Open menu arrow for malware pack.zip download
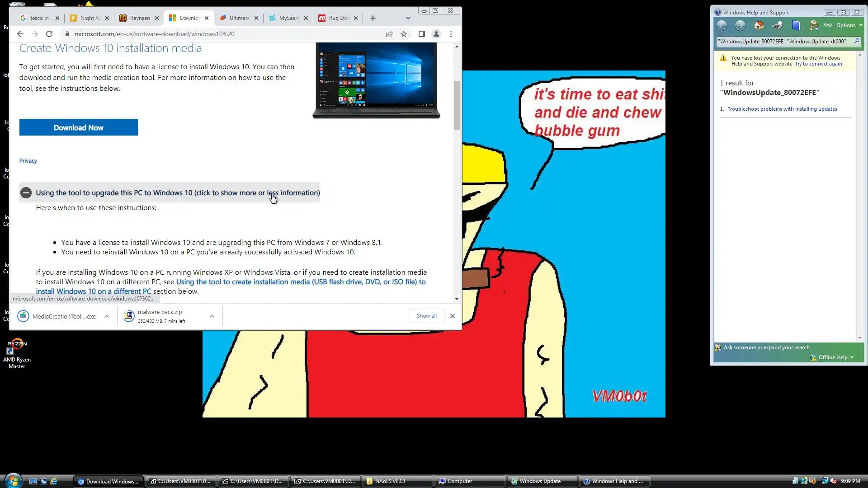The height and width of the screenshot is (488, 868). coord(212,316)
